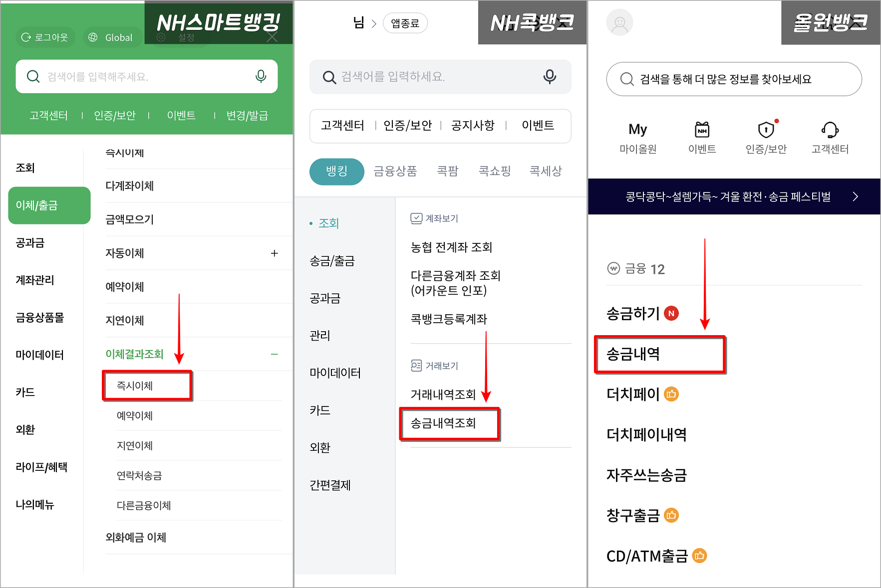The width and height of the screenshot is (881, 588).
Task: Tap the microphone icon in NH콕뱅크 search bar
Action: click(x=550, y=77)
